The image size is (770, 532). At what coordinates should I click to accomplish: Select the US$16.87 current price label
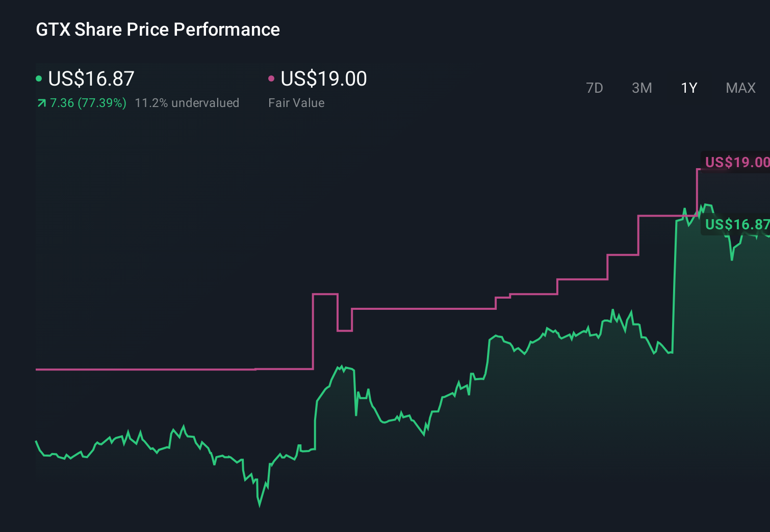91,78
